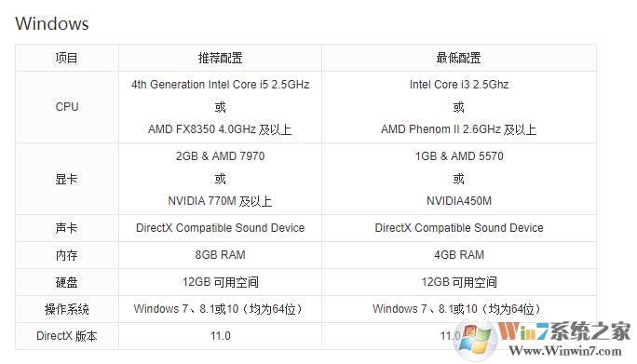Click the AMD FX8350 4.0GHz text

(202, 129)
